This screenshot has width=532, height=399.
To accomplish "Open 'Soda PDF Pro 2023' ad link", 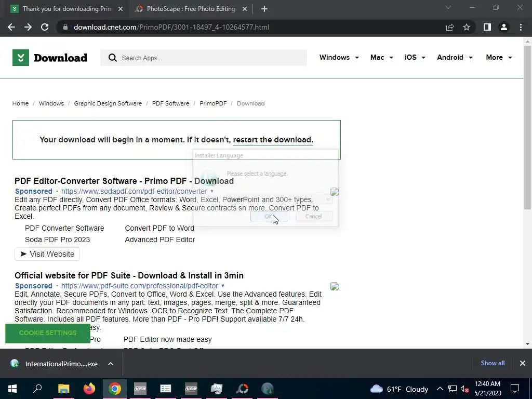I will (57, 240).
